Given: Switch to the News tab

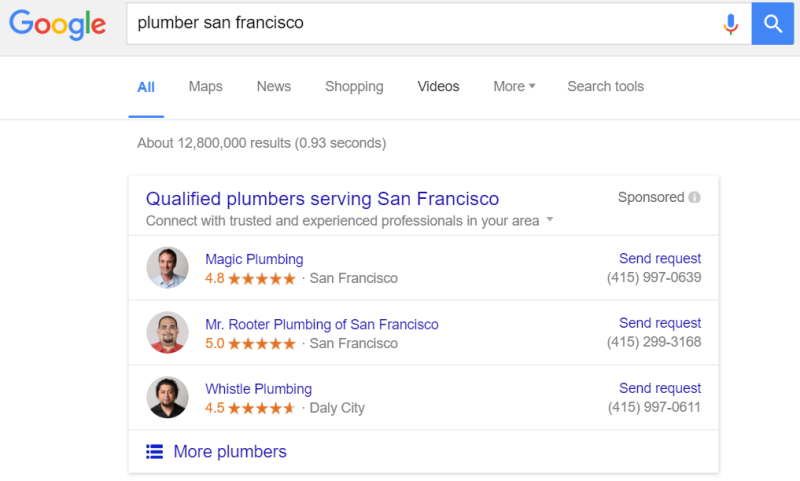Looking at the screenshot, I should coord(273,86).
